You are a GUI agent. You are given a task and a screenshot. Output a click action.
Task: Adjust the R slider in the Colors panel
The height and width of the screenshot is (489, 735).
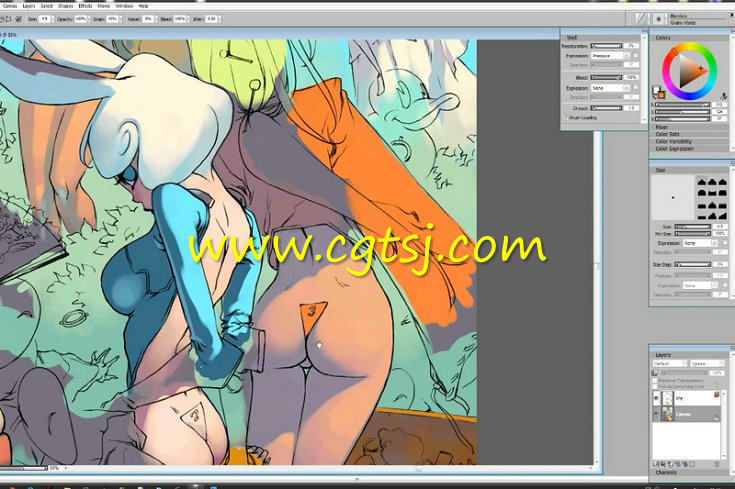pyautogui.click(x=682, y=105)
